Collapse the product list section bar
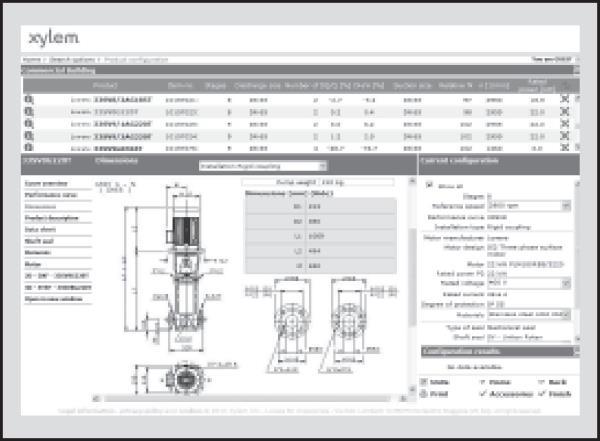 576,70
